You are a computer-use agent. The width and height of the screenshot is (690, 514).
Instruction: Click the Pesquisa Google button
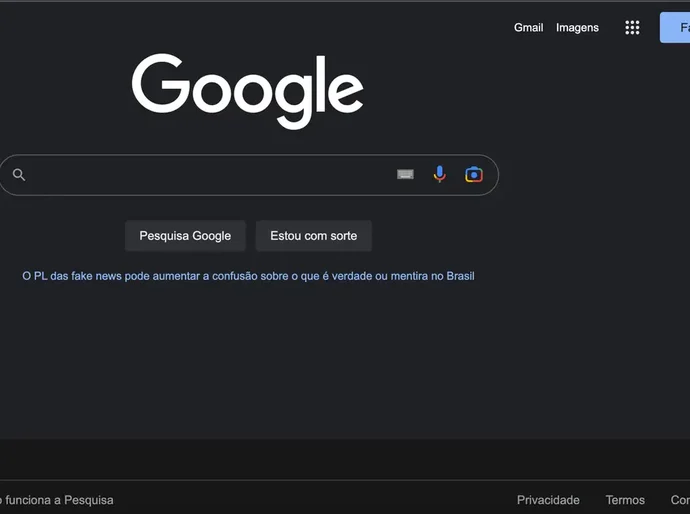pyautogui.click(x=185, y=236)
